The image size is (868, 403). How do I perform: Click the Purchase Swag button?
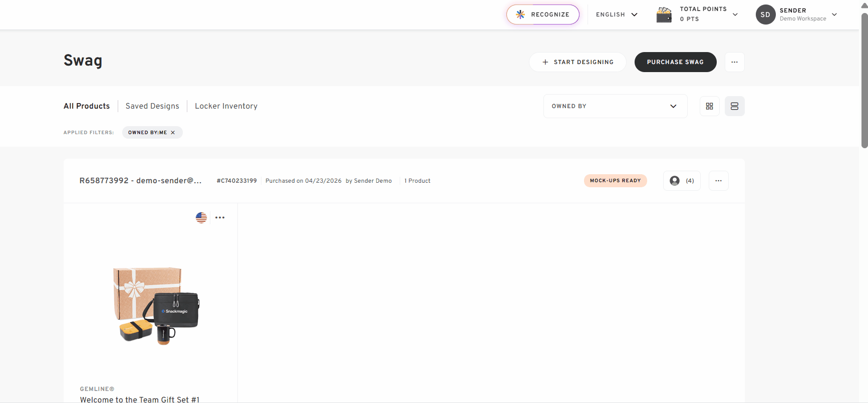coord(675,62)
